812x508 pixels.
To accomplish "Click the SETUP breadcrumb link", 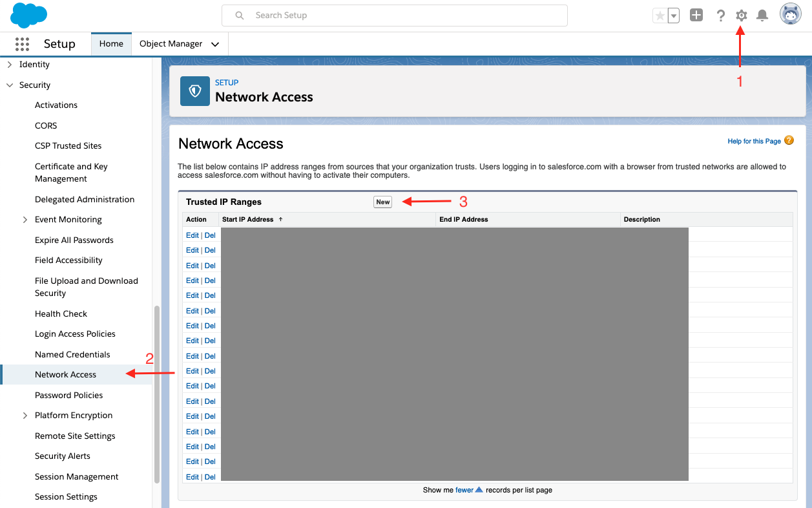I will coord(227,83).
